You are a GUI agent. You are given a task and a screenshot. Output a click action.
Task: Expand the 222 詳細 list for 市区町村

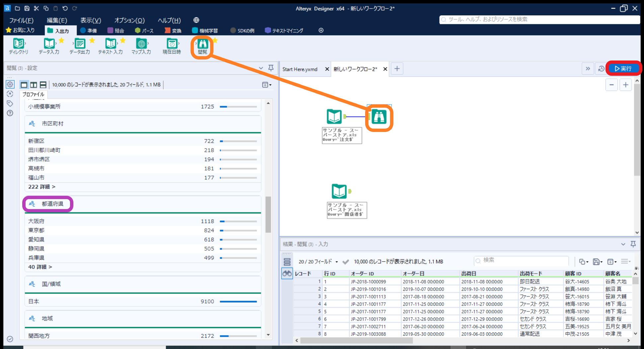tap(42, 187)
